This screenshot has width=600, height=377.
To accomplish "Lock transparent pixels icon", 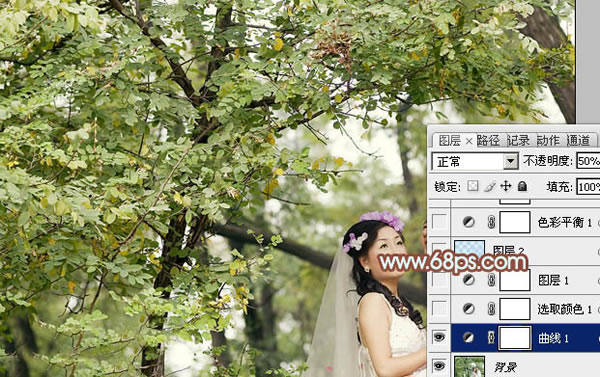I will coord(473,186).
